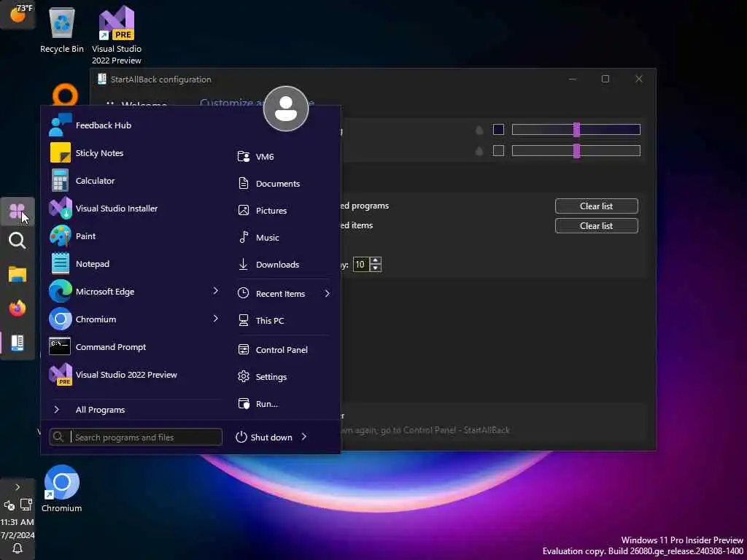This screenshot has width=747, height=560.
Task: Expand Microsoft Edge jump list arrow
Action: pyautogui.click(x=216, y=290)
